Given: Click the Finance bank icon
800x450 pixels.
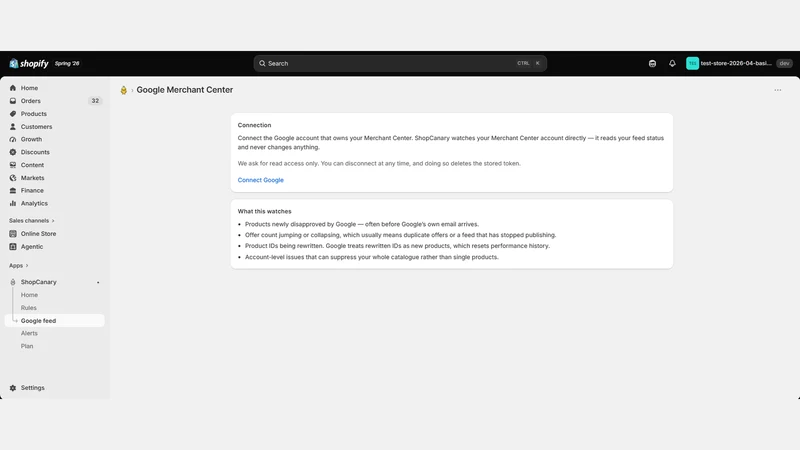Looking at the screenshot, I should coord(13,190).
